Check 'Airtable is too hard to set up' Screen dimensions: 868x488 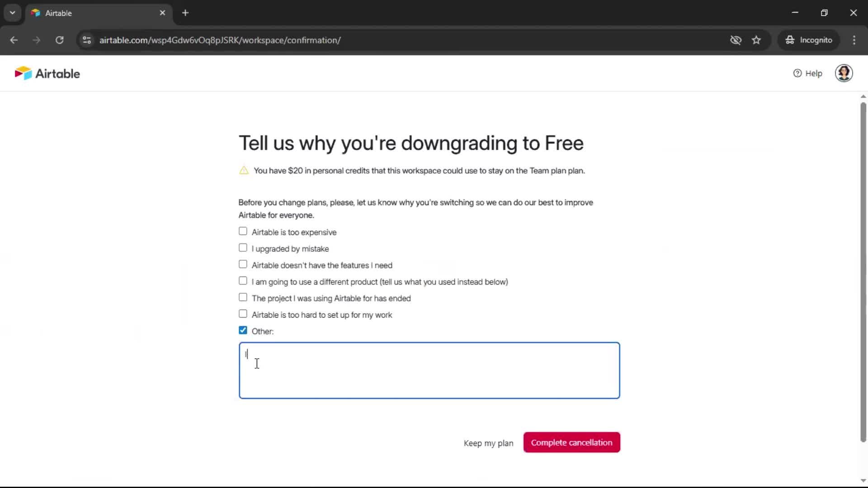click(243, 314)
